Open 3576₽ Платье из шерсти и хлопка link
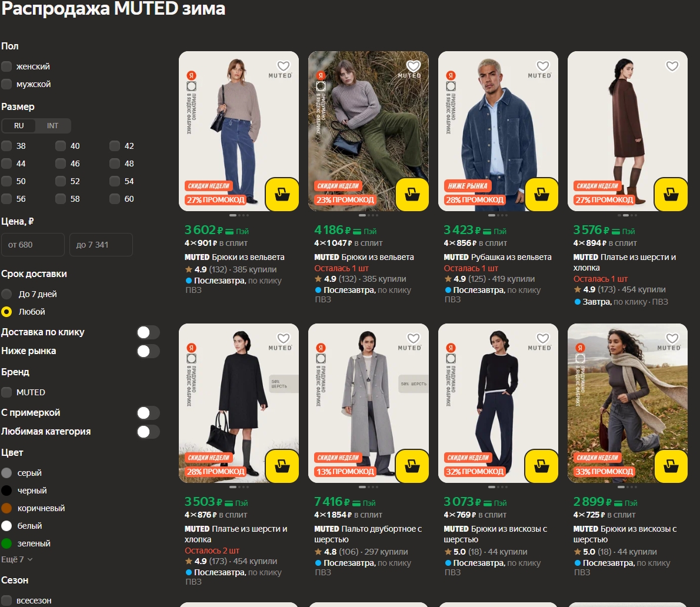 (625, 262)
